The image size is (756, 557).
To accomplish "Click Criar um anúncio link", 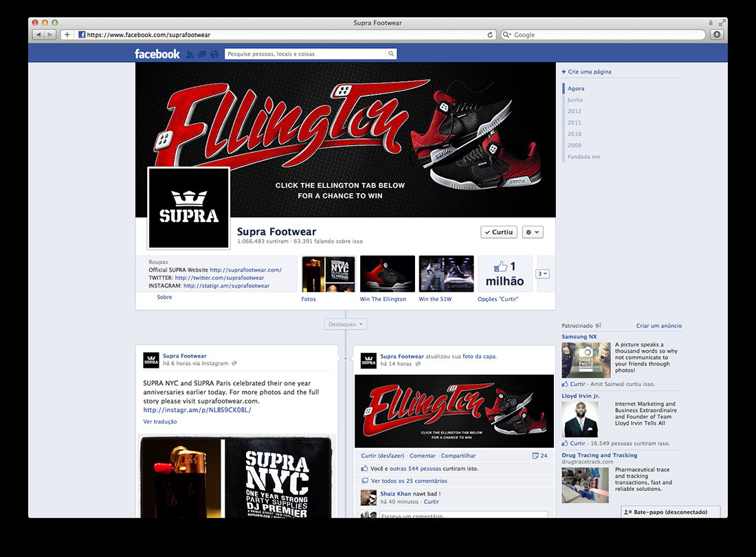I will point(658,325).
